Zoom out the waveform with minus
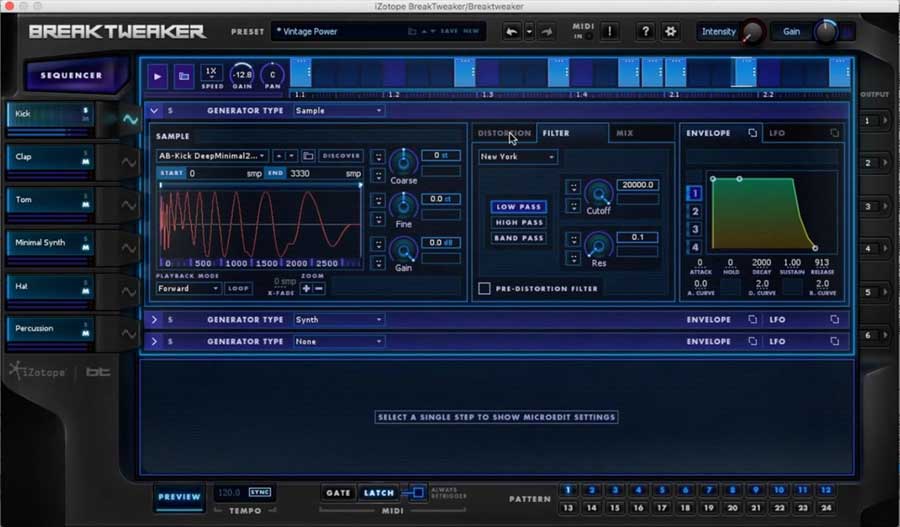Screen dimensions: 900x527 click(x=319, y=288)
